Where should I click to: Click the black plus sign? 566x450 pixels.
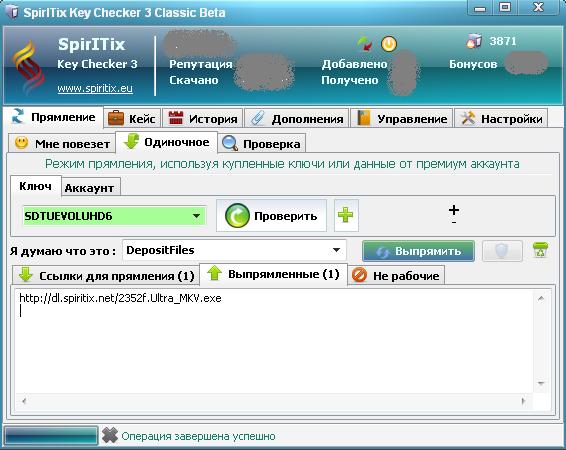pos(454,210)
